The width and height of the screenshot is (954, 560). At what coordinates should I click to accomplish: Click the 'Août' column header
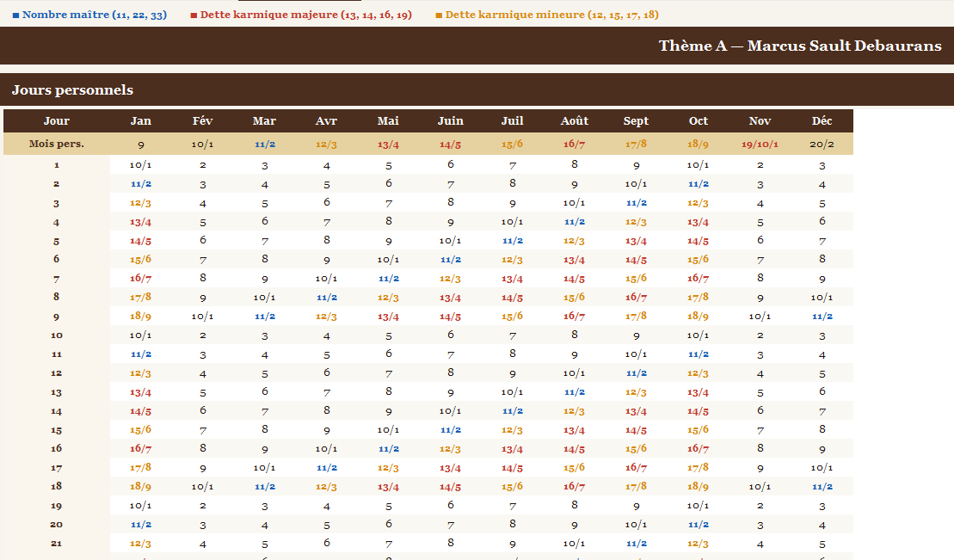pyautogui.click(x=575, y=121)
